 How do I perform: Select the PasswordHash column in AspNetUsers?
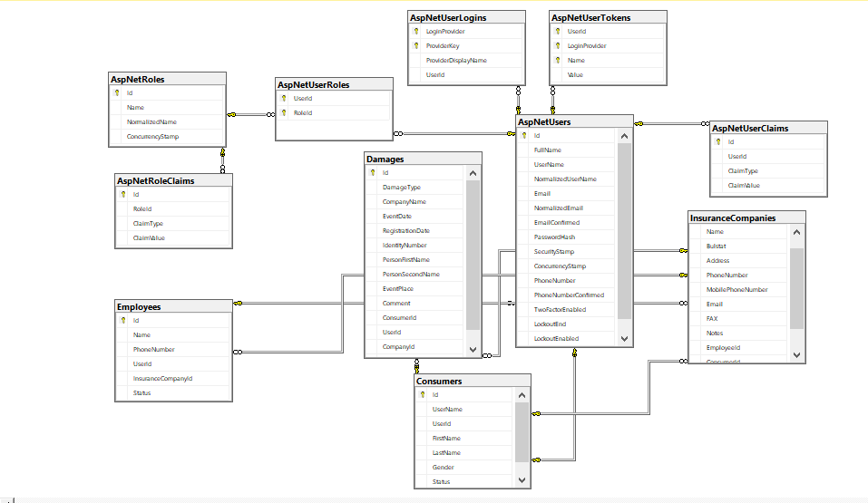click(567, 237)
